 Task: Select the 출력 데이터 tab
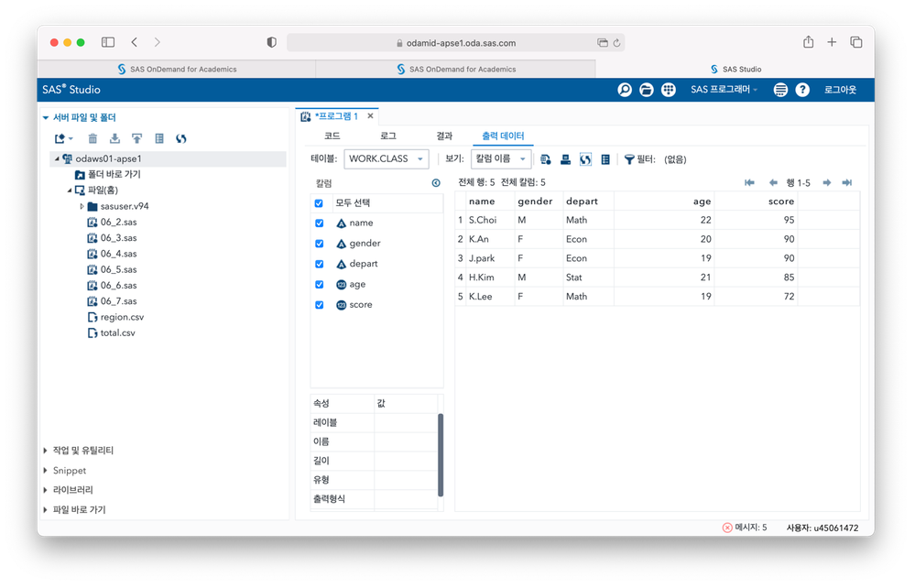click(503, 136)
